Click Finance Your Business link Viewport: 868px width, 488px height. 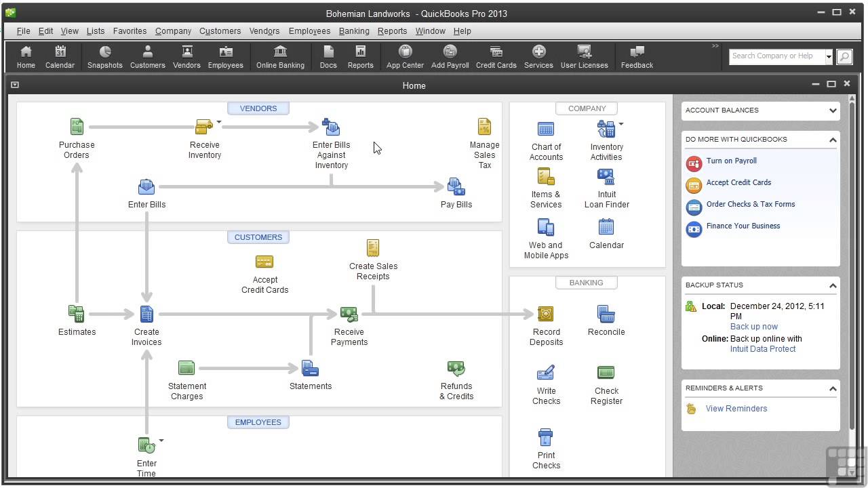(743, 226)
